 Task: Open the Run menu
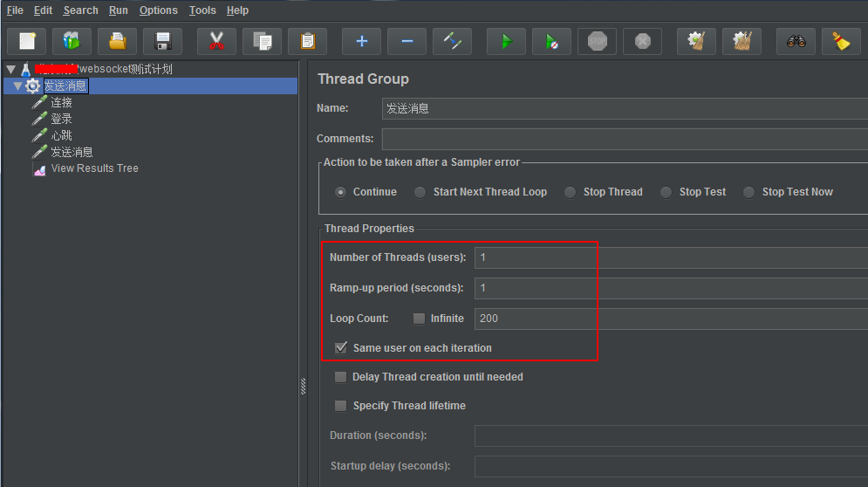point(118,10)
